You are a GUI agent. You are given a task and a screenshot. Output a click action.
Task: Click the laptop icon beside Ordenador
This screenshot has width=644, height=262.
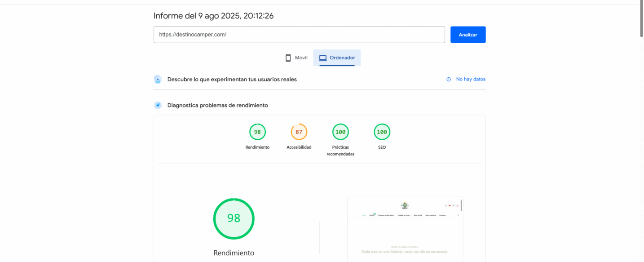[322, 58]
